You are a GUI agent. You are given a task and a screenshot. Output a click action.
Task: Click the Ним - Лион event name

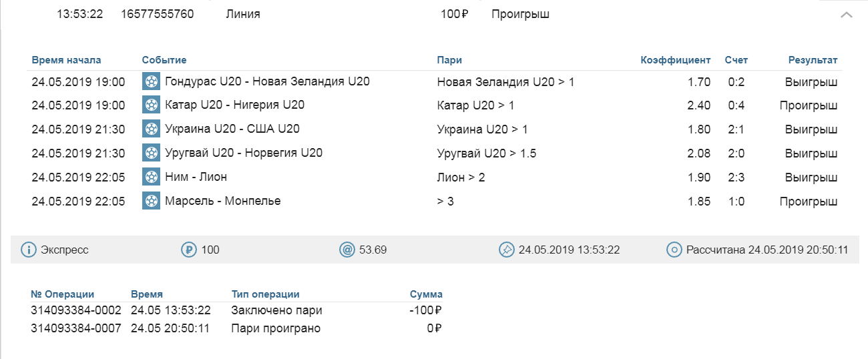(196, 177)
